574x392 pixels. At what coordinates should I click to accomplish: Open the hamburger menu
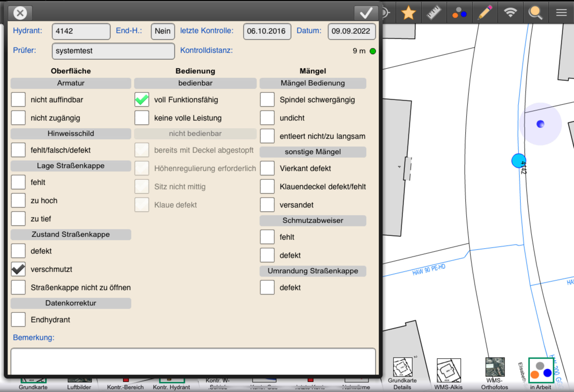561,12
